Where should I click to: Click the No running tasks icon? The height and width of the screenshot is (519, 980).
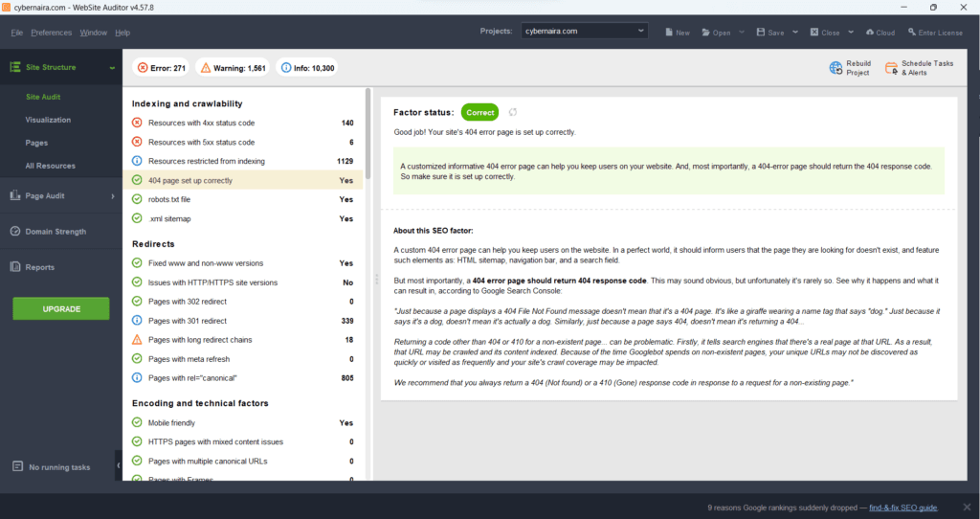[17, 466]
